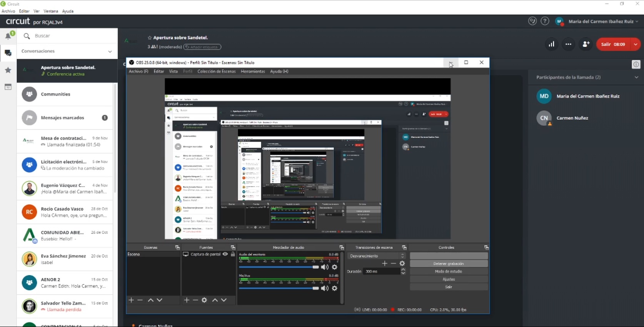Open the three-dot call options menu
The image size is (644, 327).
568,44
